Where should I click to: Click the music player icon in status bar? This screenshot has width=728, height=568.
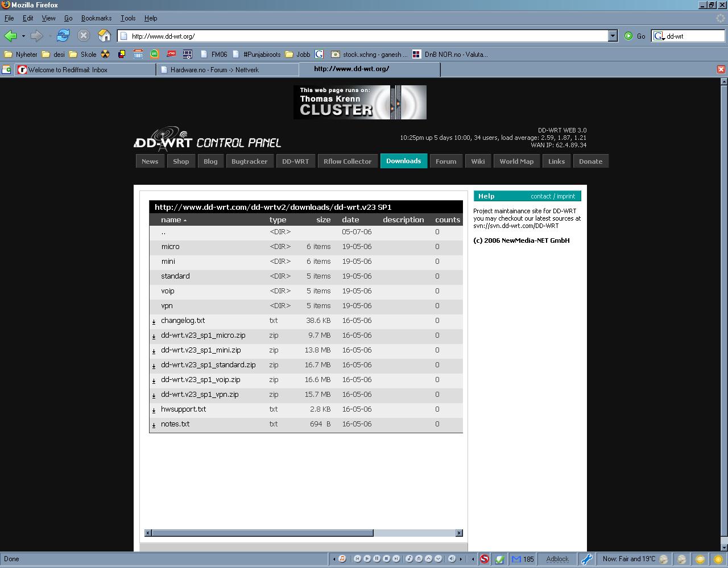click(342, 559)
